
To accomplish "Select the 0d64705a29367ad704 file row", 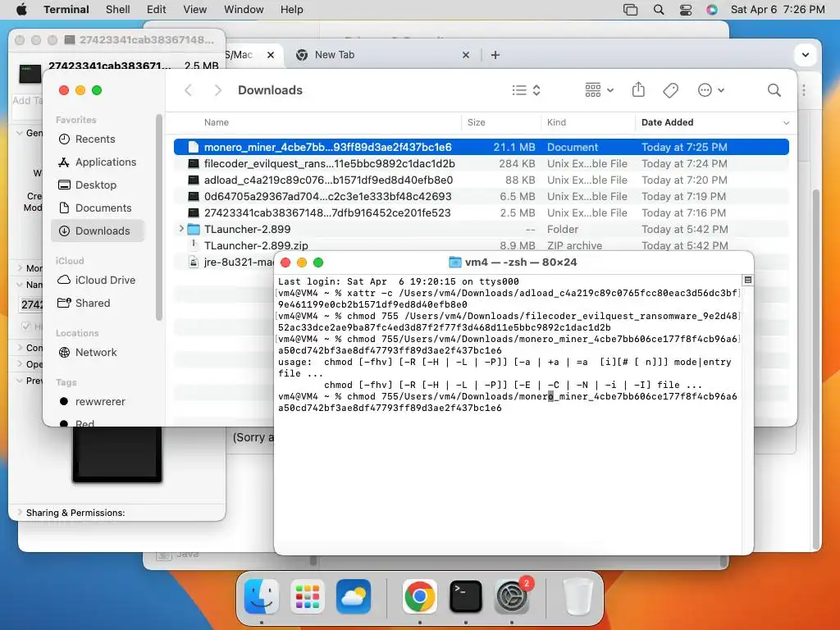I will click(x=481, y=196).
